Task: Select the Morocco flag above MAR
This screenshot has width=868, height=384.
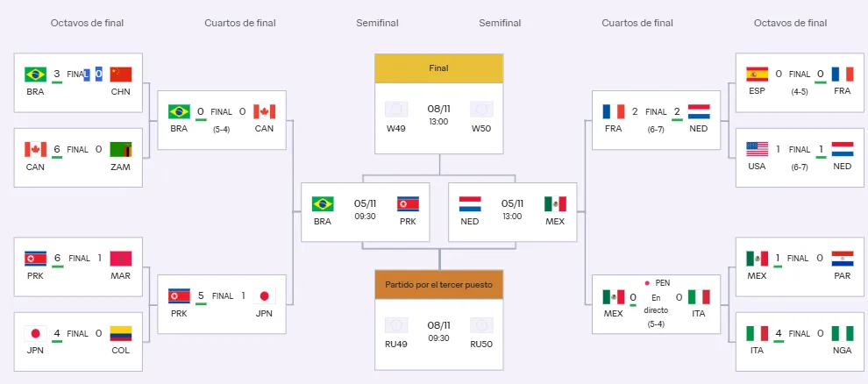Action: [x=121, y=259]
